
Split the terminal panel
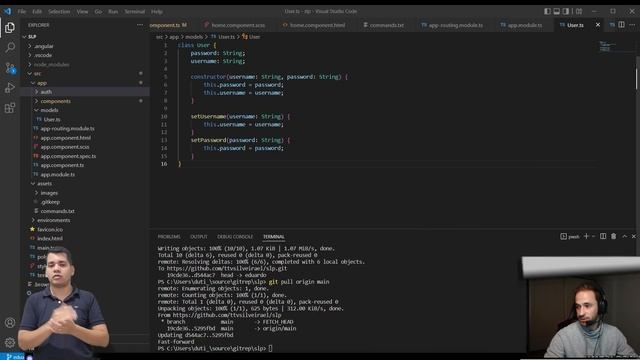[603, 236]
